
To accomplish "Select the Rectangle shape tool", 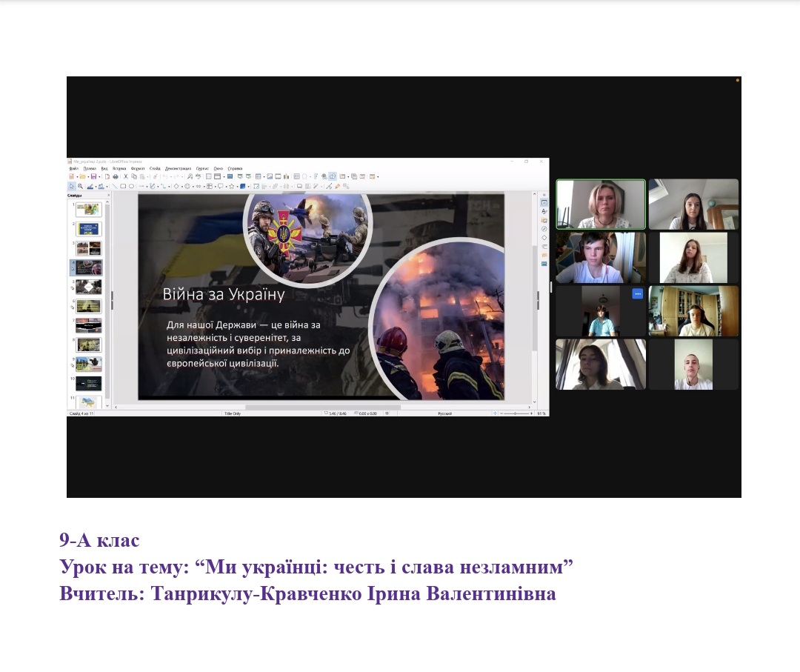I will click(122, 187).
